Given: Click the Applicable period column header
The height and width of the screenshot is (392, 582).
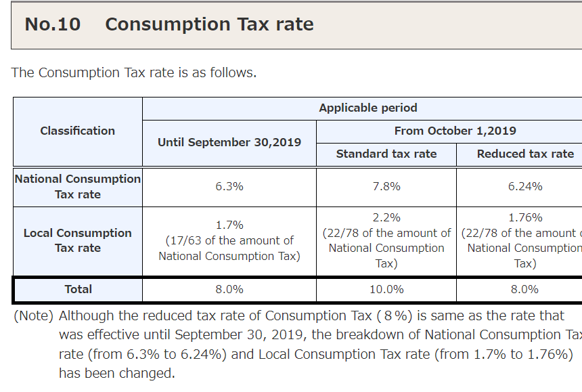Looking at the screenshot, I should (x=367, y=108).
